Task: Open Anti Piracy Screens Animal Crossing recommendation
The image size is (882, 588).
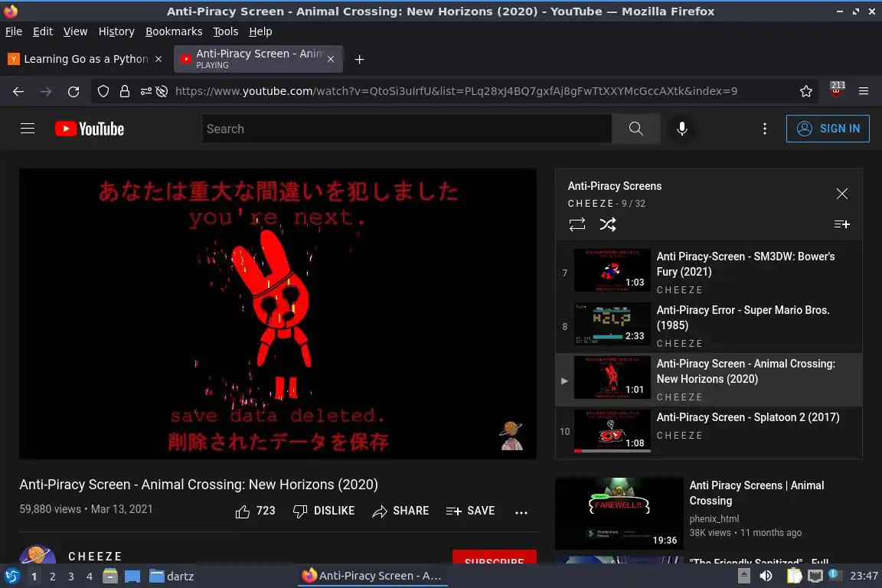Action: coord(756,493)
